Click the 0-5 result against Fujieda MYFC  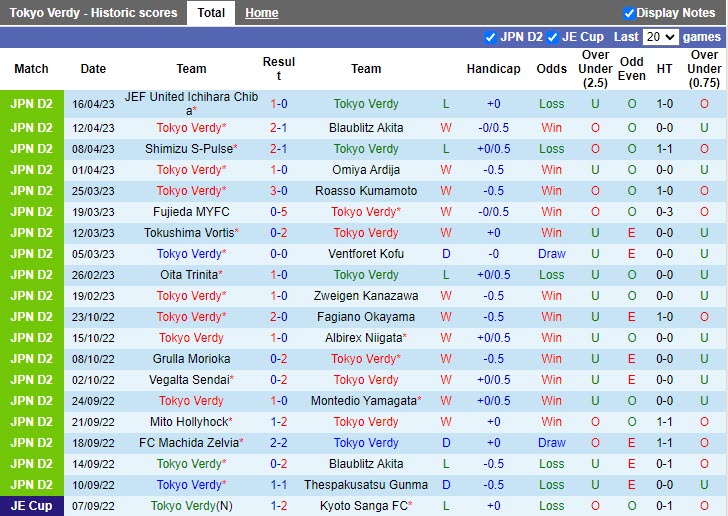point(279,212)
